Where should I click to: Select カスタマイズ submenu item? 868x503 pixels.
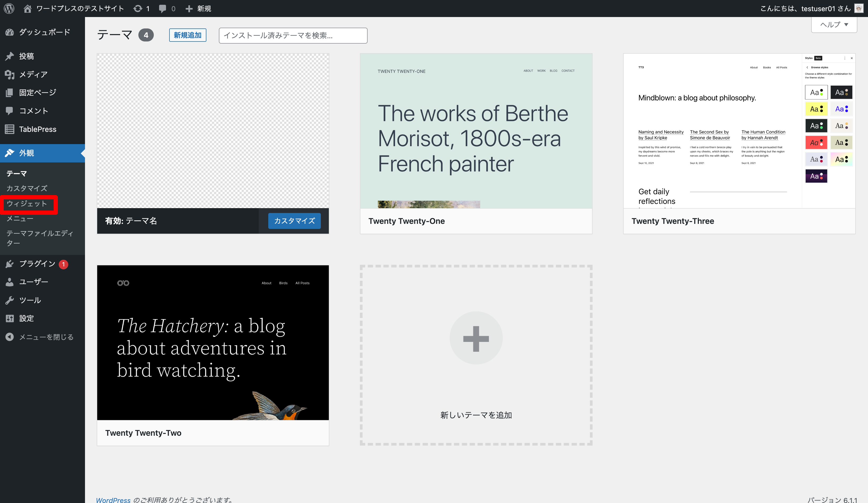pyautogui.click(x=27, y=188)
